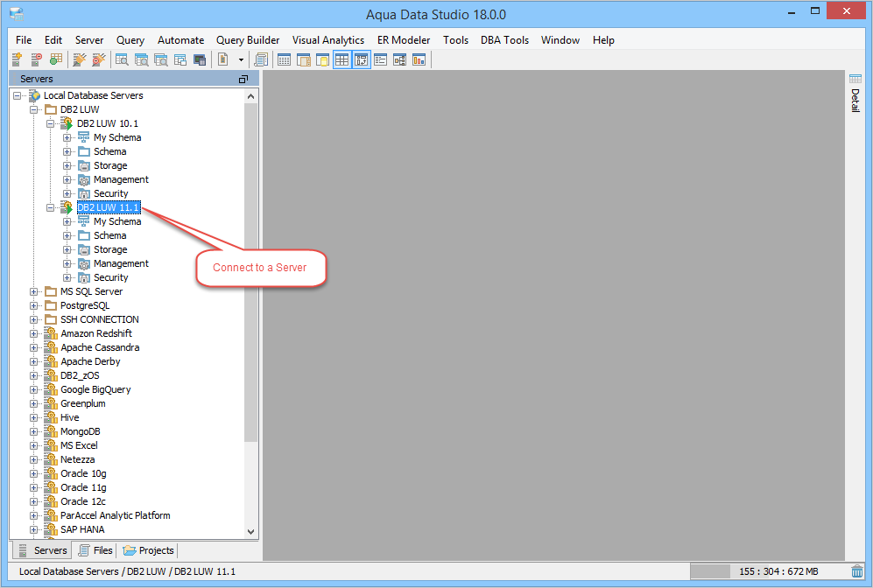Select the Oracle 12c server

pyautogui.click(x=83, y=501)
